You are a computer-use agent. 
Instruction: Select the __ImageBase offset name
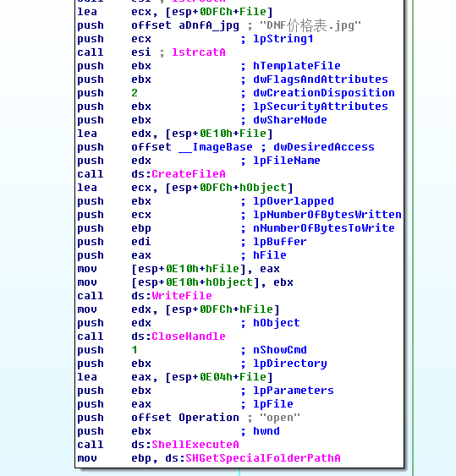(x=216, y=147)
